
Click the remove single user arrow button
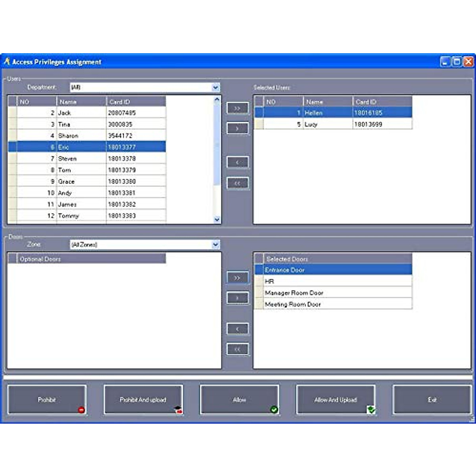pyautogui.click(x=237, y=162)
